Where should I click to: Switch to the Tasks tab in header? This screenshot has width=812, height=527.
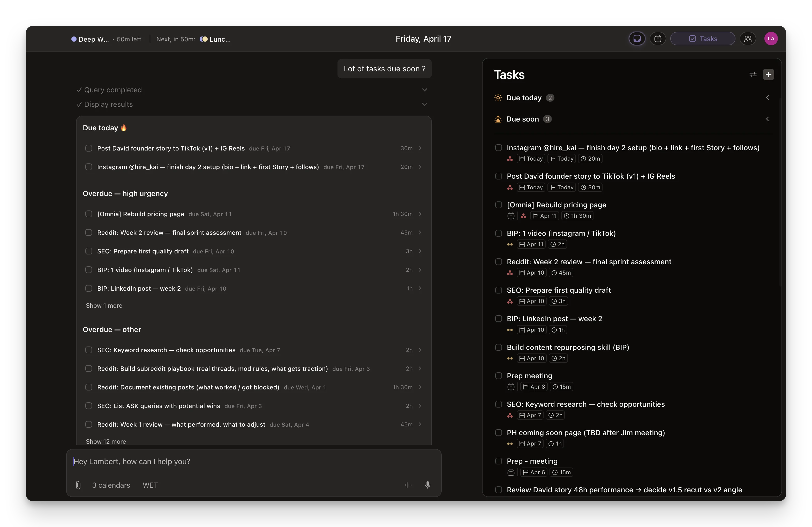[702, 39]
